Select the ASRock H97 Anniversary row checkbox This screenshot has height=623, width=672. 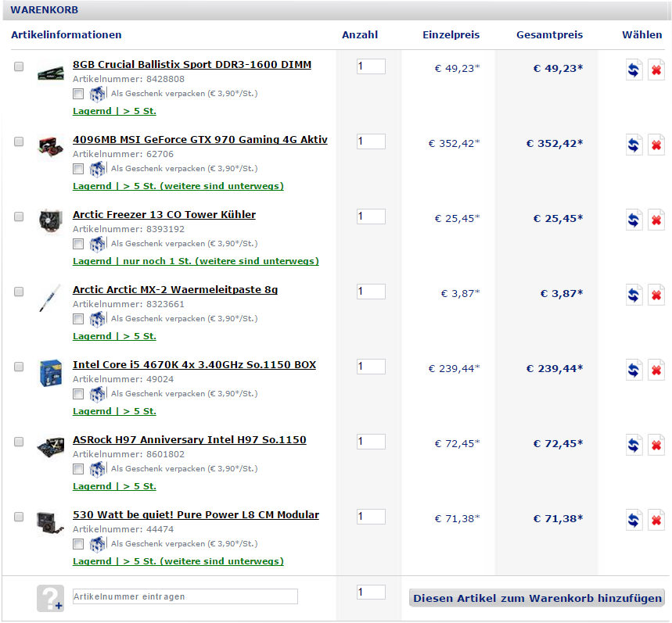pos(19,442)
